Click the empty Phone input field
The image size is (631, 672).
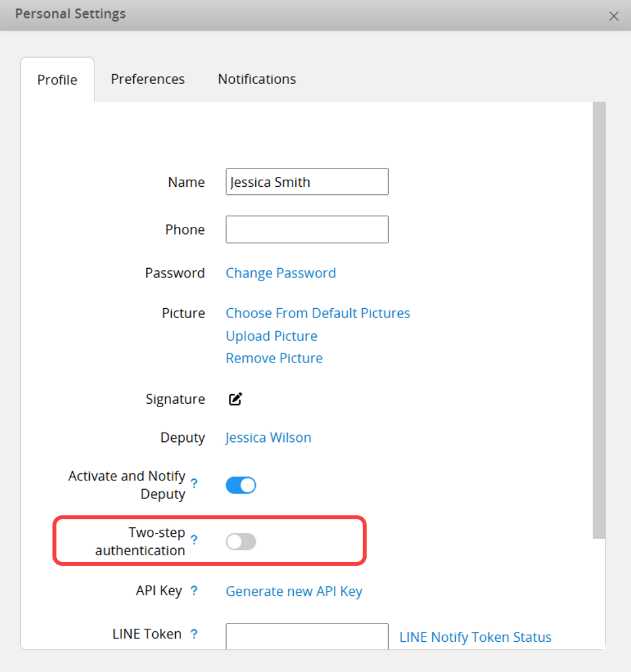pos(307,229)
